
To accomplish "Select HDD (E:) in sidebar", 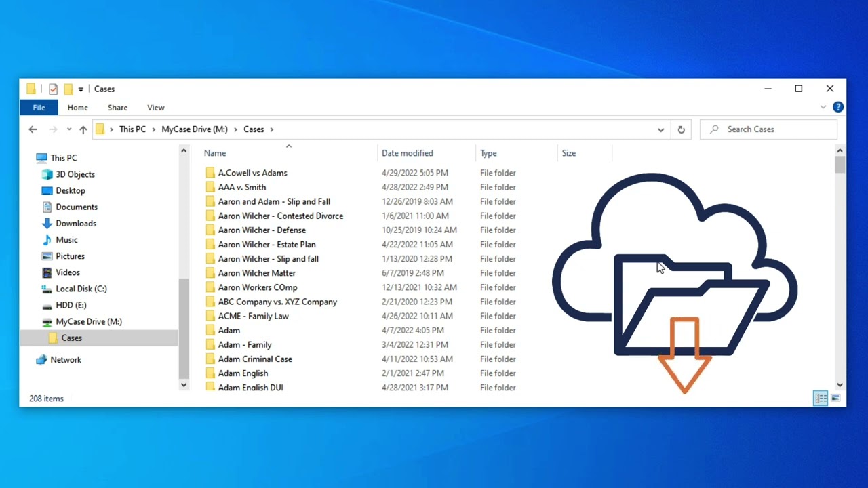I will 71,305.
